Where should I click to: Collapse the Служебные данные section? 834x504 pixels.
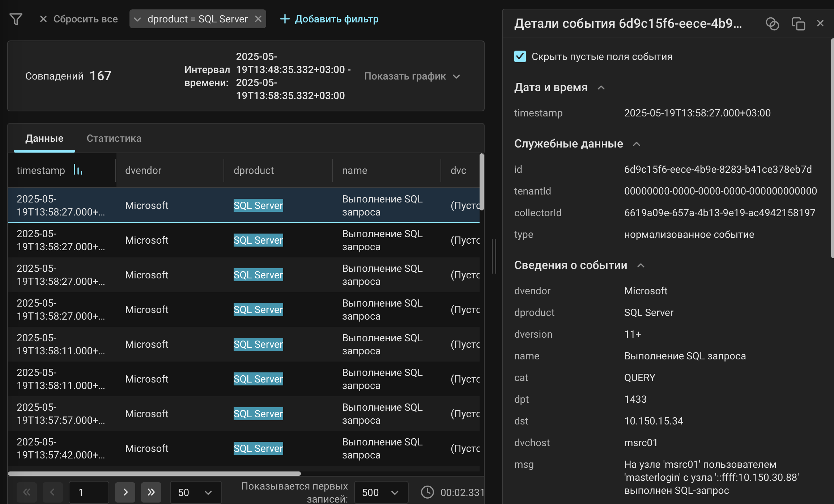click(637, 144)
